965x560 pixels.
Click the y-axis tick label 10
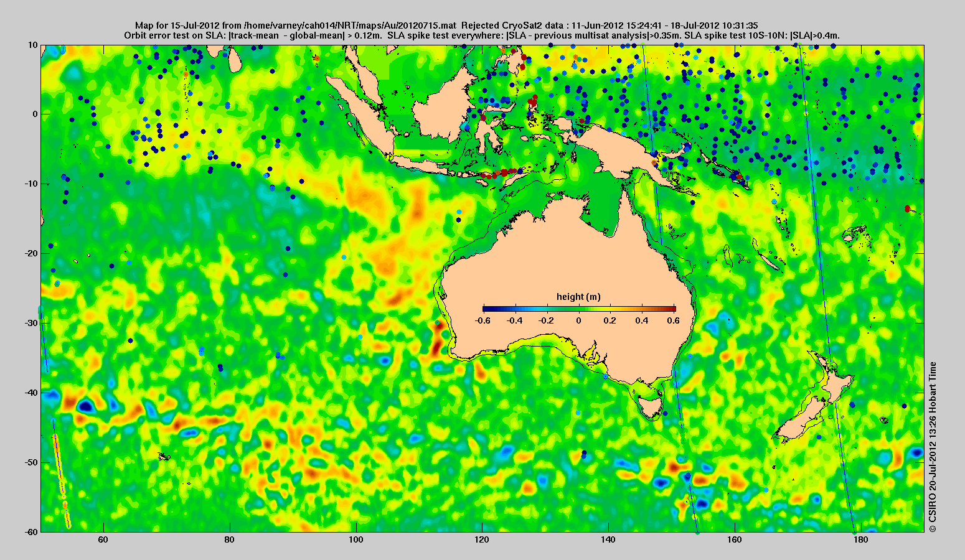[x=32, y=45]
